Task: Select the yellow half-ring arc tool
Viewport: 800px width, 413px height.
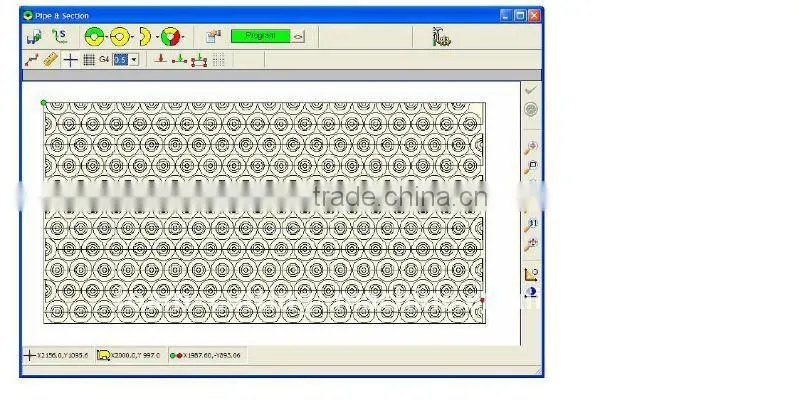Action: point(145,37)
